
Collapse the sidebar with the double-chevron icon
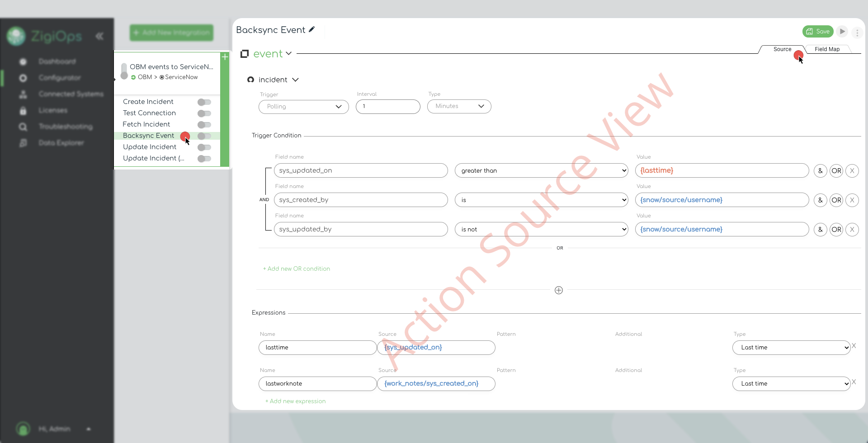pyautogui.click(x=99, y=36)
